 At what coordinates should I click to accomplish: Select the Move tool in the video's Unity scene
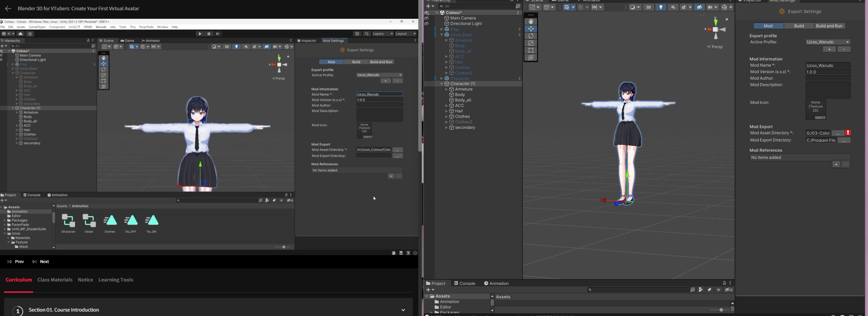click(103, 64)
